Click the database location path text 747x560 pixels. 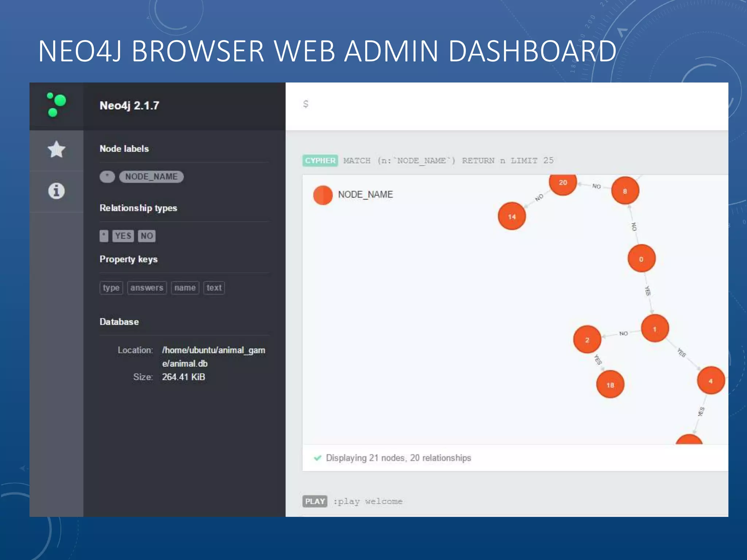pyautogui.click(x=214, y=357)
